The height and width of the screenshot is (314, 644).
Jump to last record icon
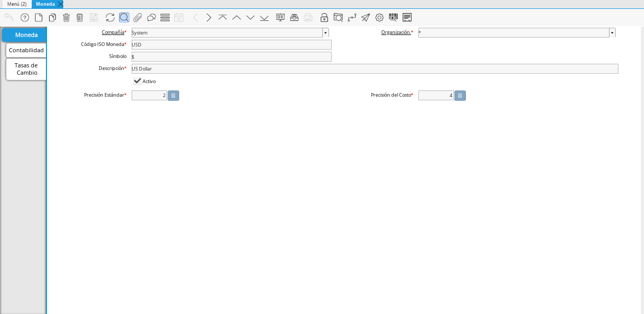[264, 17]
